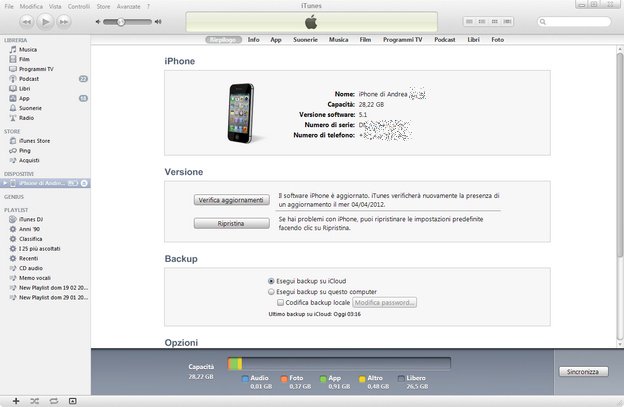Image resolution: width=624 pixels, height=407 pixels.
Task: Enable Codifica backup locale checkbox
Action: click(280, 302)
